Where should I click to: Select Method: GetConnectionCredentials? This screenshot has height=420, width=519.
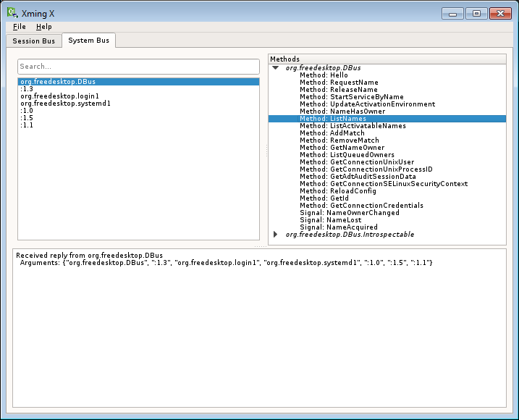(x=361, y=206)
